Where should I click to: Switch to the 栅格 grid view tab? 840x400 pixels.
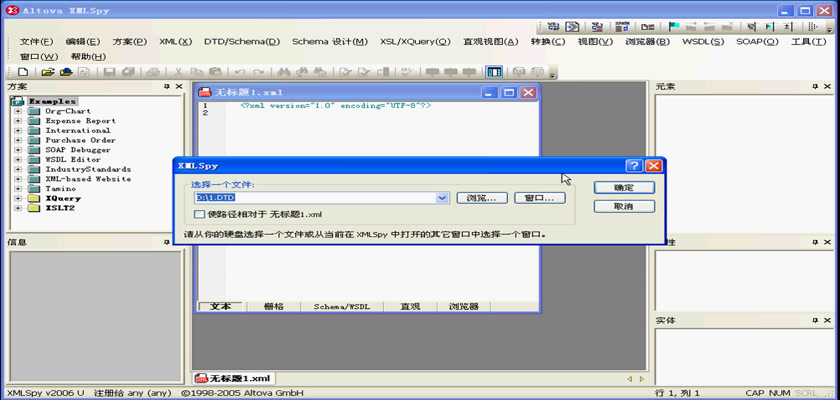click(274, 307)
